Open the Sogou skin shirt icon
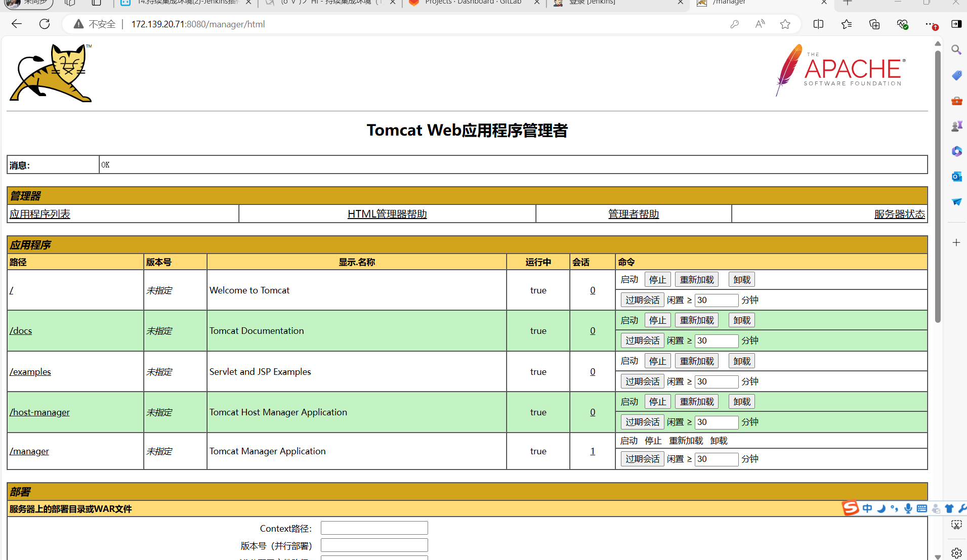 pos(949,508)
